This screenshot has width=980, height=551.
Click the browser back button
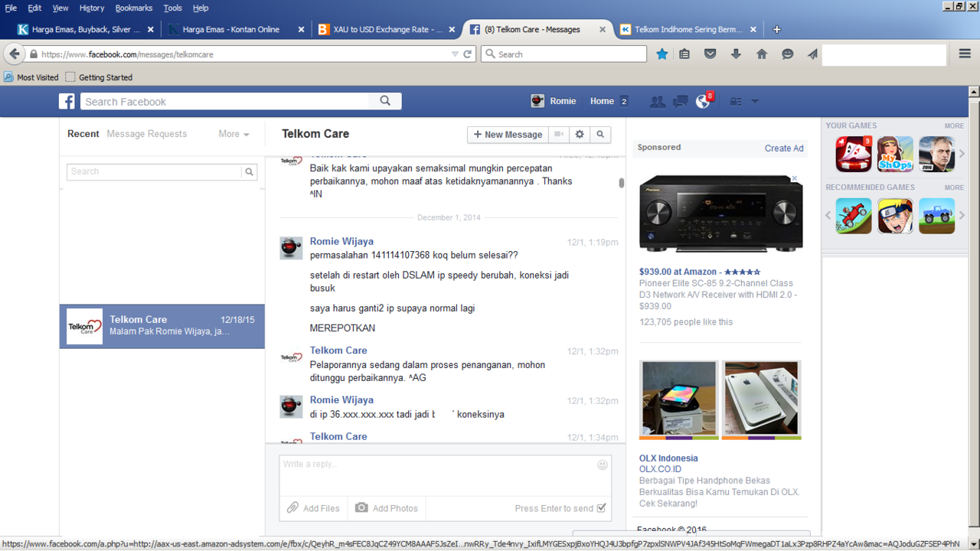coord(14,54)
